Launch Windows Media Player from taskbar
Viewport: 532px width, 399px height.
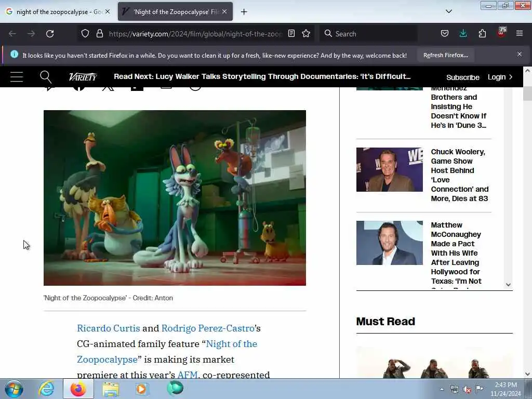tap(142, 389)
